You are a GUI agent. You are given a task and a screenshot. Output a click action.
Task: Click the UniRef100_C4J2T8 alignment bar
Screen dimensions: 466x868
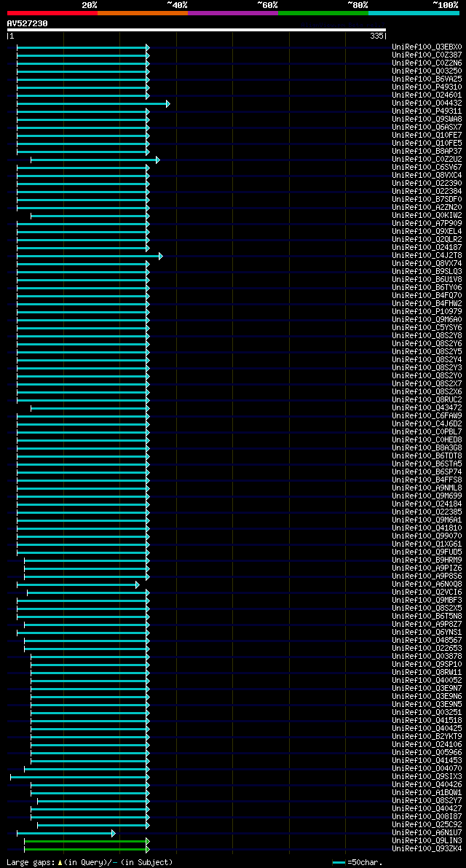click(90, 257)
